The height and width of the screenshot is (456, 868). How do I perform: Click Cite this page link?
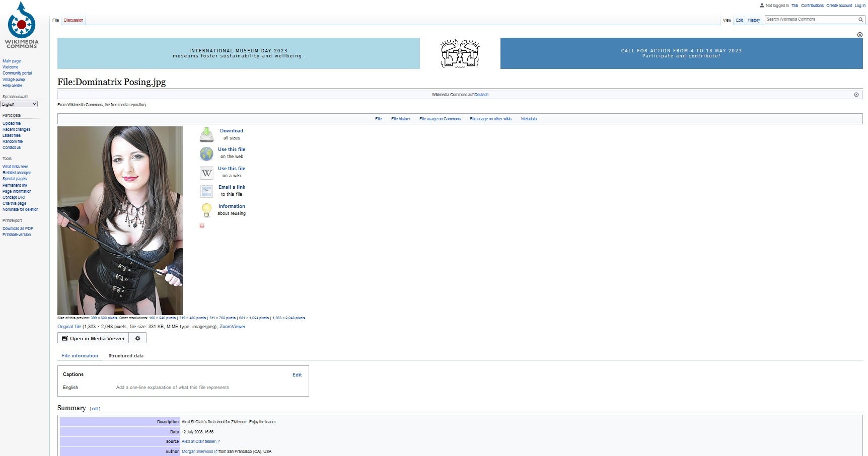[x=14, y=203]
